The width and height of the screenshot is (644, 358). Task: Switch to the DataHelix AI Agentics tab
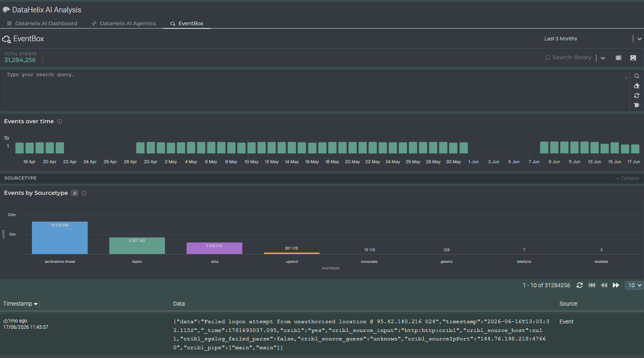pos(124,24)
